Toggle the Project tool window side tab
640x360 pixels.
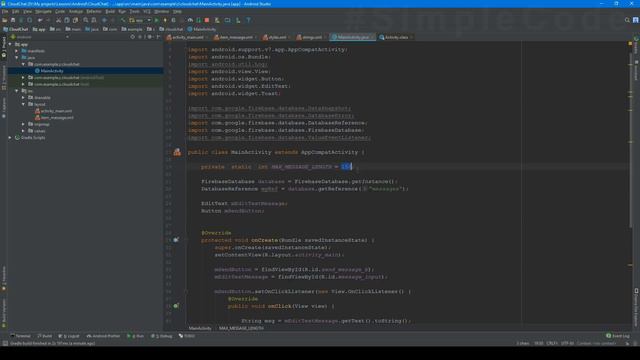tap(4, 48)
